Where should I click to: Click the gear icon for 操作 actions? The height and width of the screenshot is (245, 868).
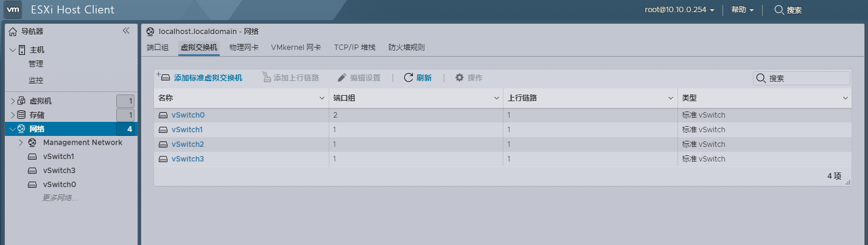pos(460,77)
